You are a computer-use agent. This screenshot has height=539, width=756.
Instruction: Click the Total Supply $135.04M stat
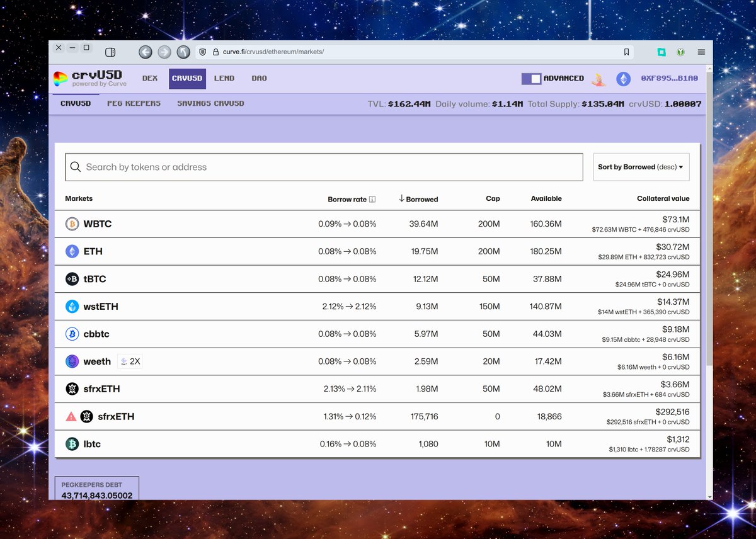pos(576,104)
